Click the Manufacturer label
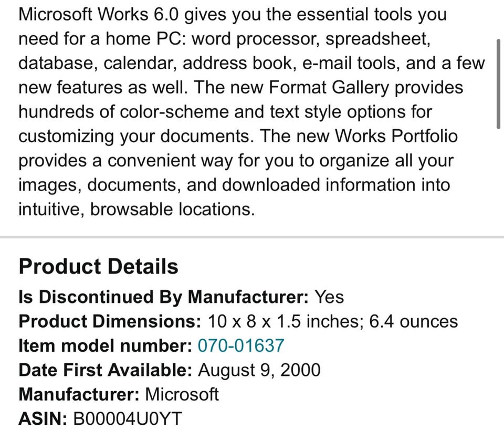Viewport: 504px width, 440px height. [x=78, y=394]
